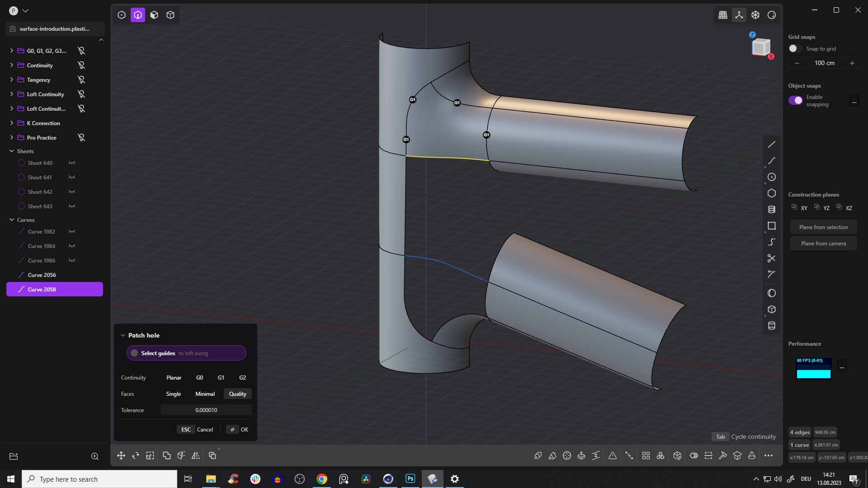Click Plane from selection button
The image size is (868, 488).
click(x=823, y=227)
